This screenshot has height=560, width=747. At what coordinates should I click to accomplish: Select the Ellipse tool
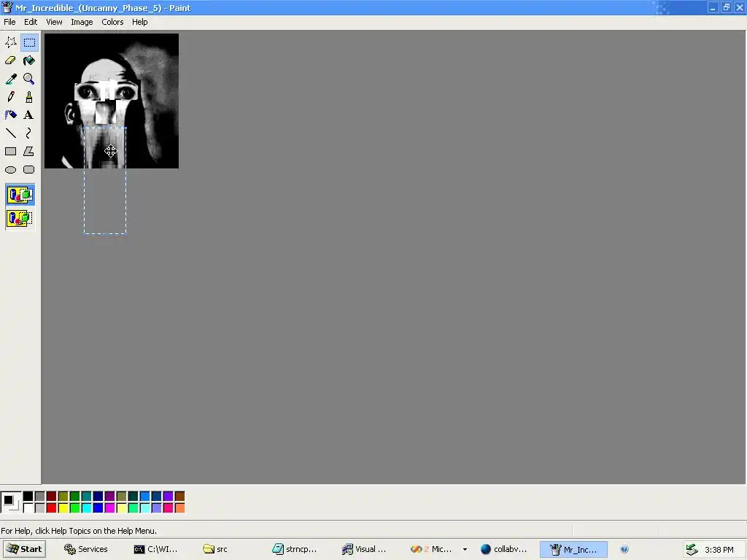pos(10,169)
